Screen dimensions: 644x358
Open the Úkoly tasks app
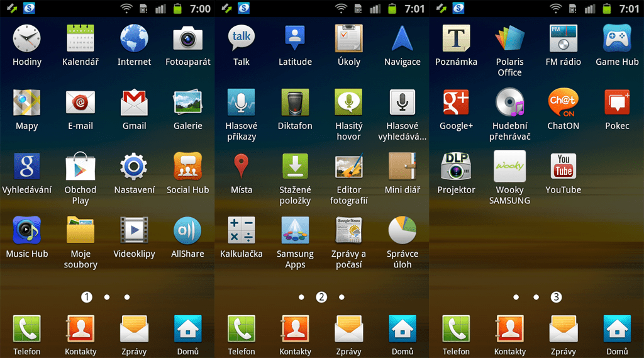click(348, 38)
